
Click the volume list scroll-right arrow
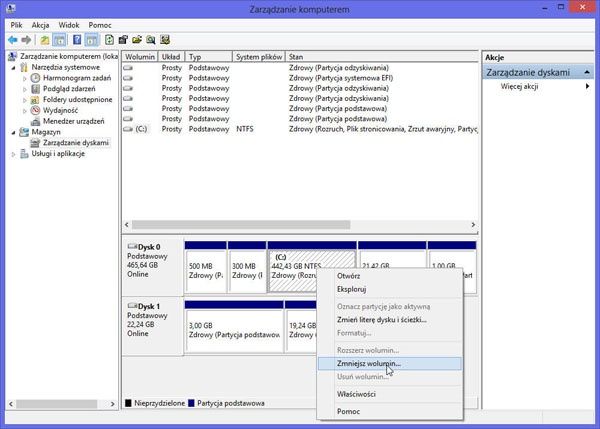473,225
